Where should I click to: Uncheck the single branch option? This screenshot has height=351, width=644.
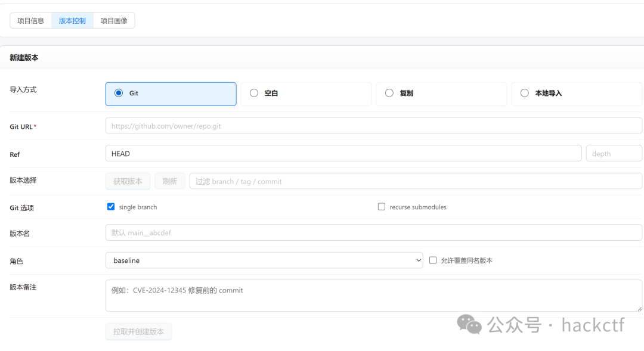coord(111,207)
